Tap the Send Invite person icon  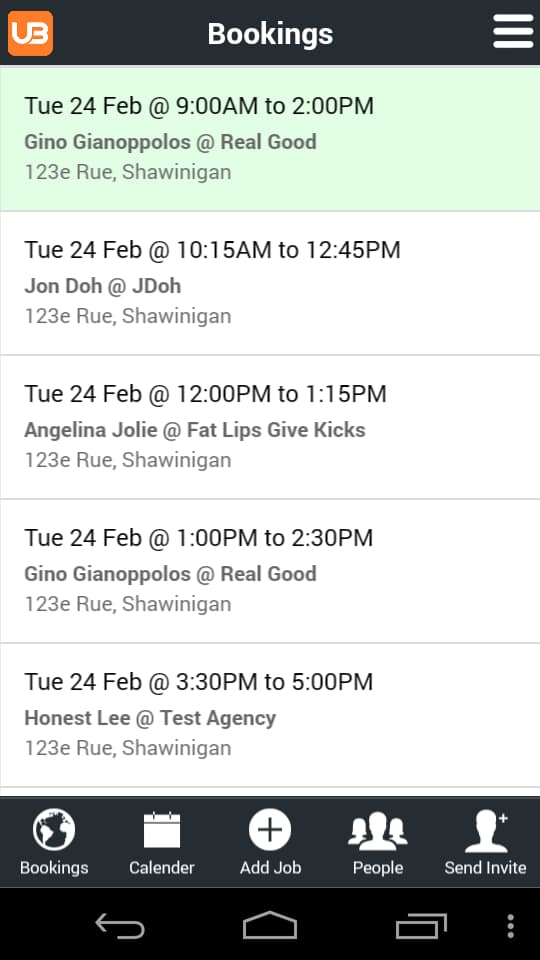[x=486, y=831]
